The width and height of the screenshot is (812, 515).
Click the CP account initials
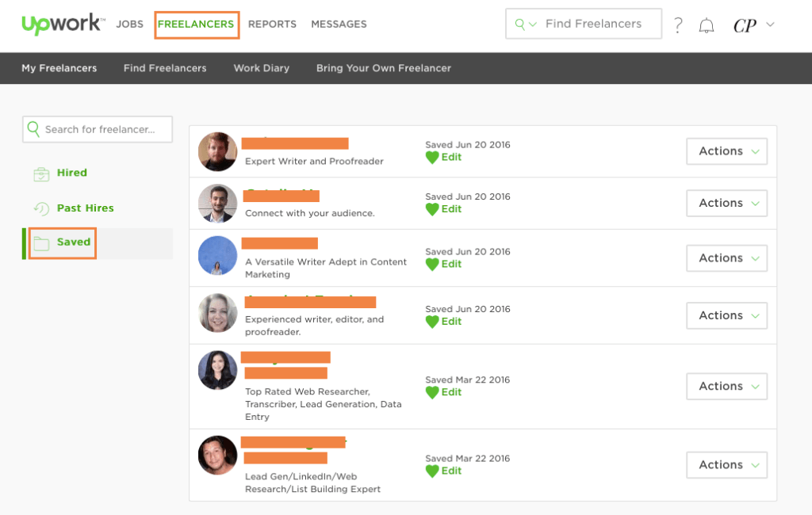[x=745, y=25]
